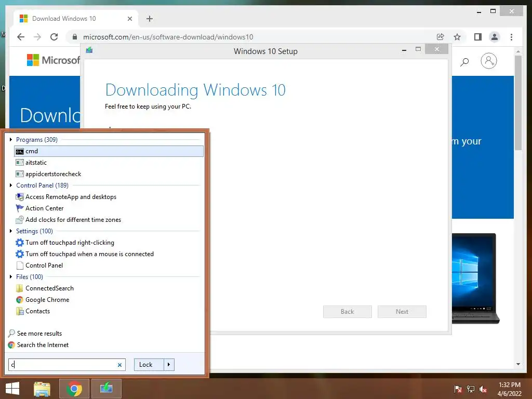Open the shutdown options arrow beside Lock
The image size is (532, 399).
pos(169,365)
